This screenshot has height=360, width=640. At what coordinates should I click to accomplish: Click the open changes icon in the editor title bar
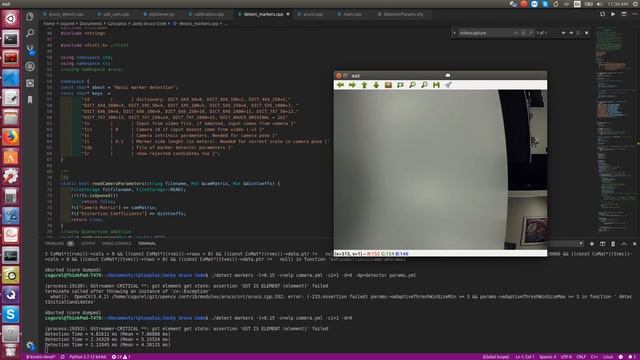(602, 14)
